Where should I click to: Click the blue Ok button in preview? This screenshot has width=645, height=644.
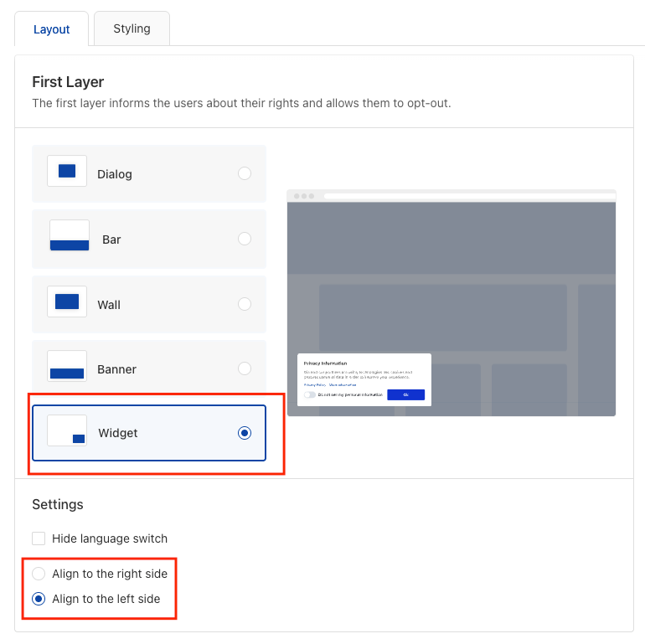405,394
